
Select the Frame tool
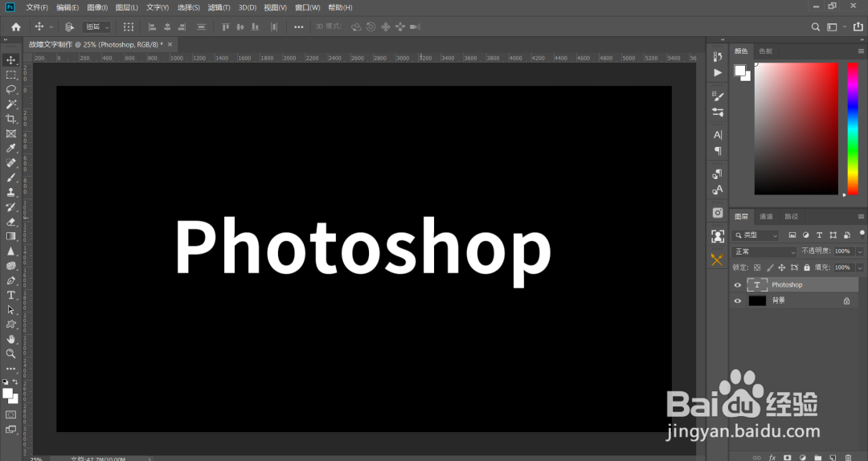click(10, 133)
